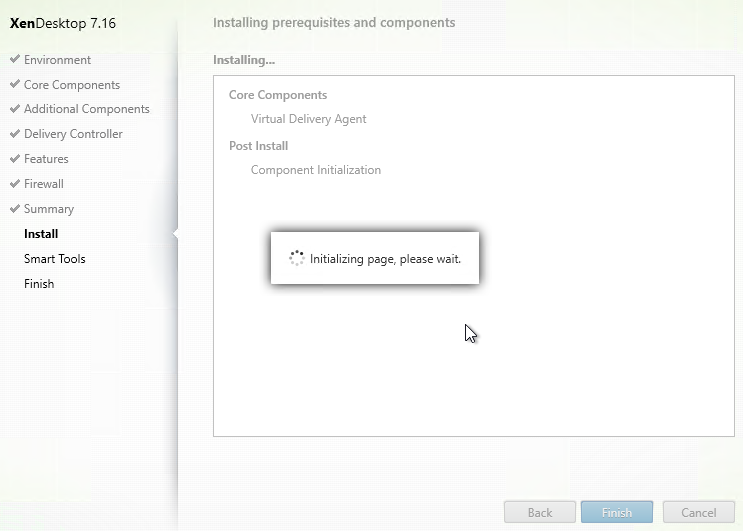Viewport: 743px width, 531px height.
Task: Select Core Components step in sidebar
Action: coord(72,85)
